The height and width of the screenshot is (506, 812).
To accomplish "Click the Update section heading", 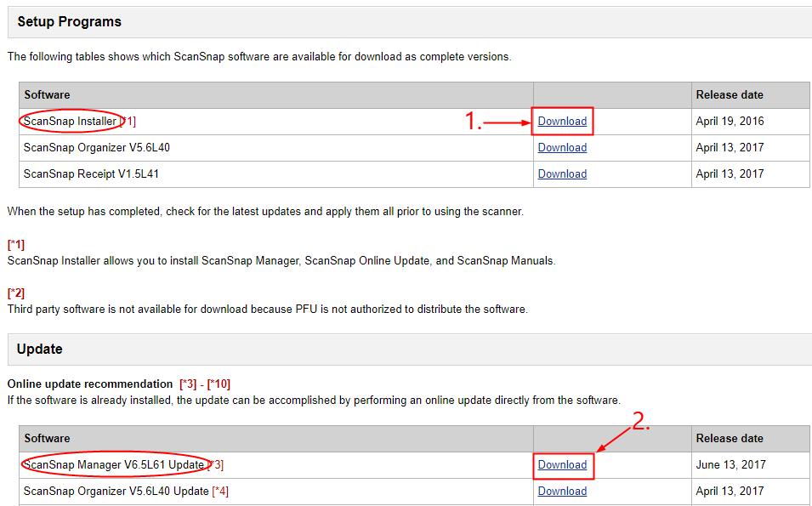I will [x=40, y=350].
